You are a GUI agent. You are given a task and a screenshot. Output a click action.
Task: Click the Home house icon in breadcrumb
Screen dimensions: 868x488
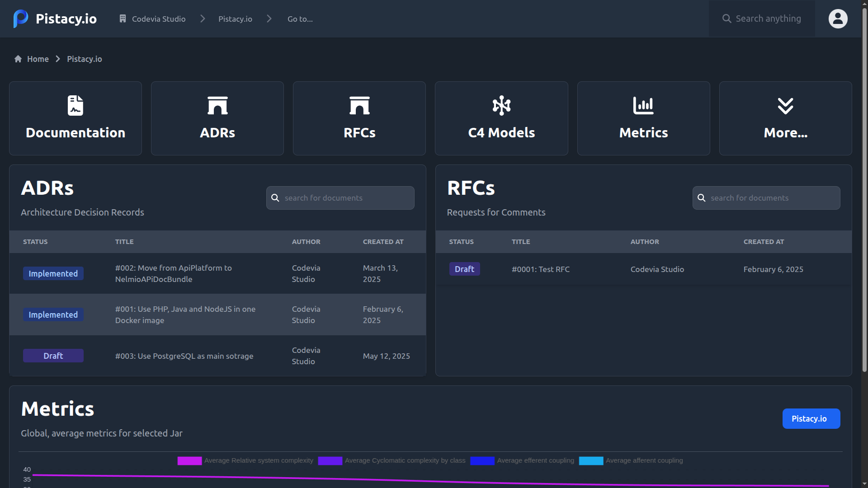18,59
